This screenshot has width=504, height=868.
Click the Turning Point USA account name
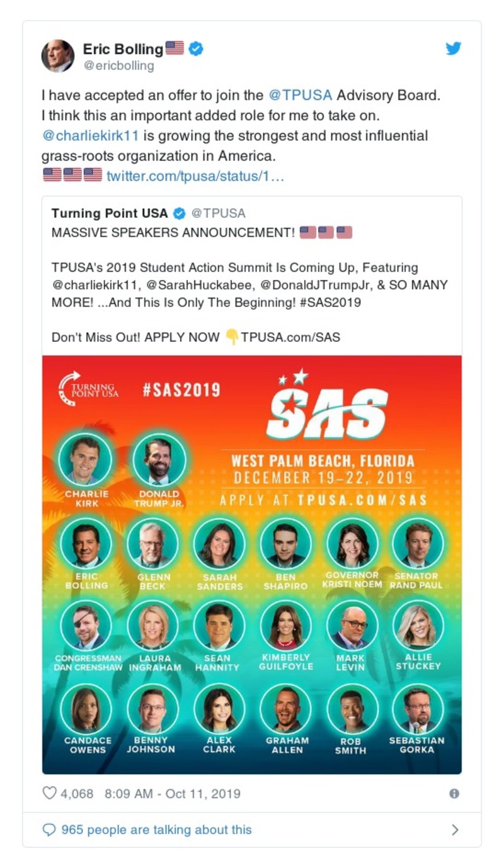(110, 213)
